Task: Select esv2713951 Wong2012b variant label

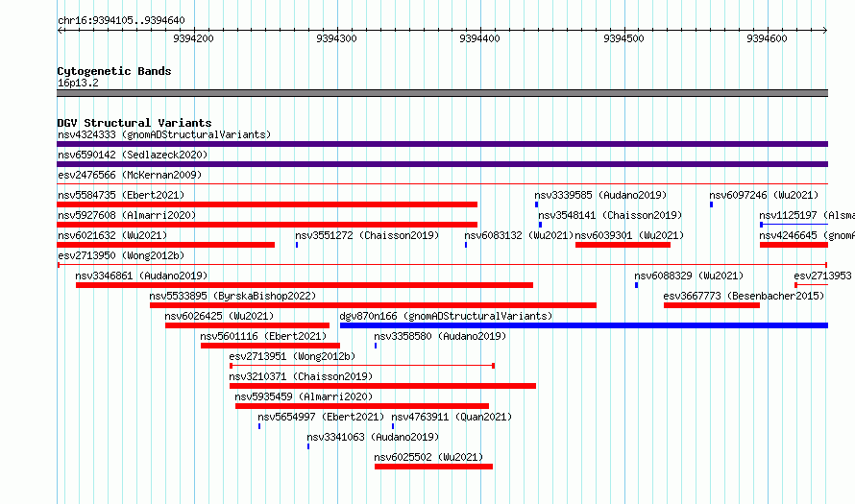Action: 292,356
